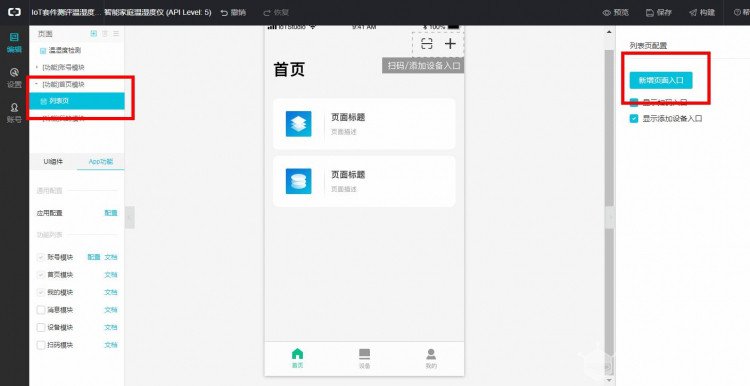This screenshot has width=750, height=386.
Task: Click the left panel collapse handle
Action: 130,218
